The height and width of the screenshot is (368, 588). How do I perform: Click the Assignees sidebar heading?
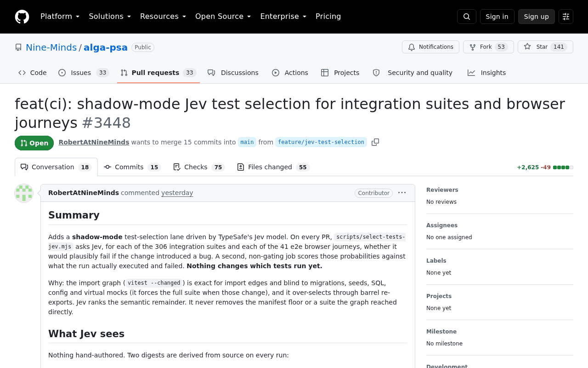(442, 225)
